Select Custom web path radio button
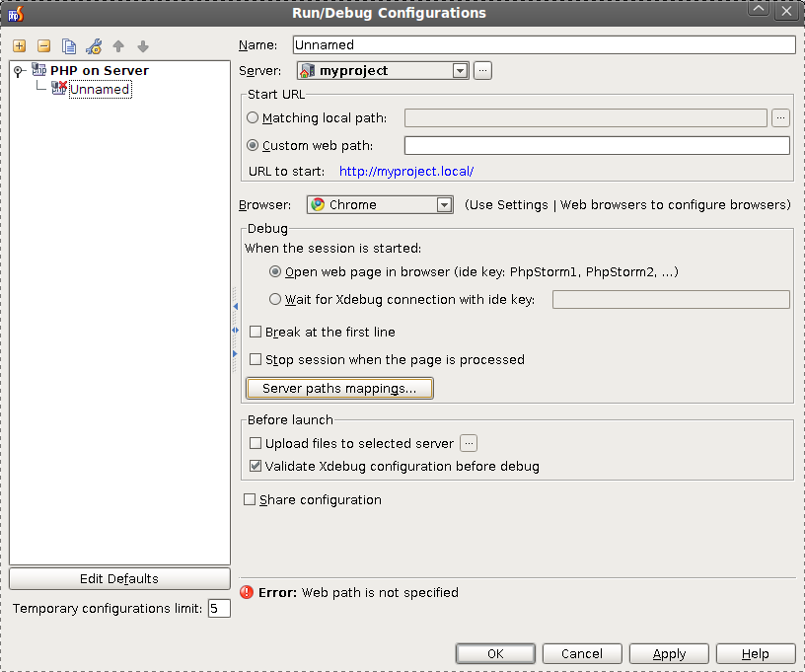This screenshot has width=805, height=672. point(253,146)
